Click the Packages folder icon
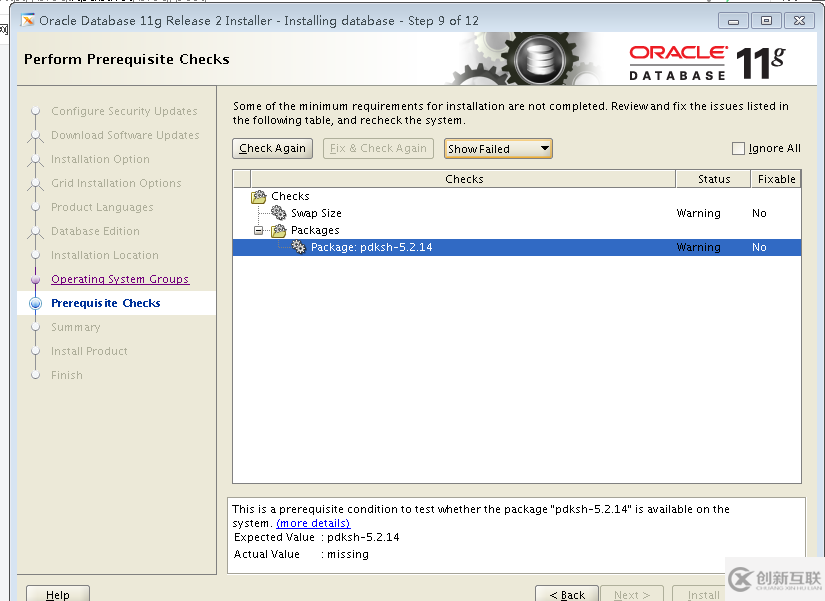Image resolution: width=825 pixels, height=601 pixels. click(x=278, y=230)
